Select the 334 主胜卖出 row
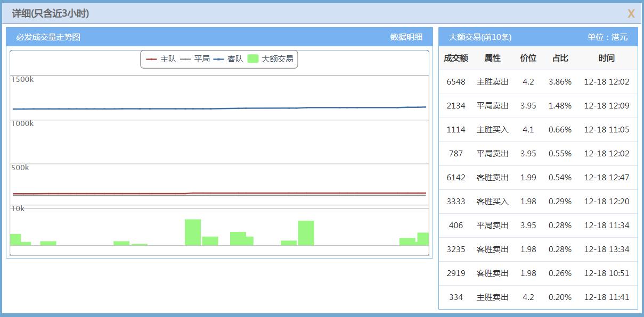 coord(538,297)
